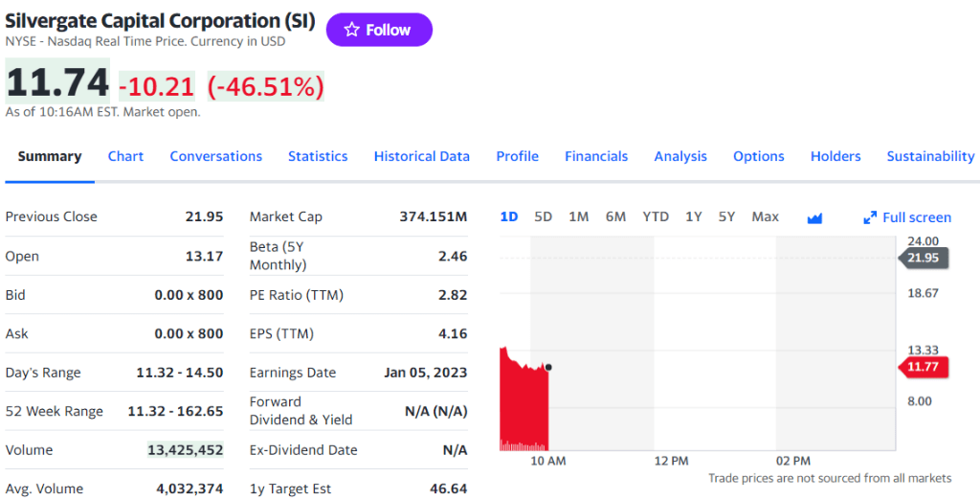Click the 52 Week Range value

click(x=175, y=411)
